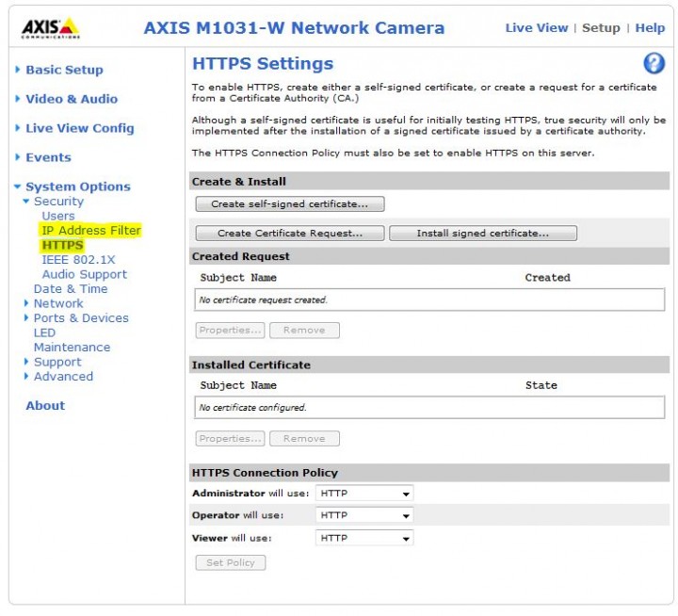Select Users under Security
Image resolution: width=678 pixels, height=616 pixels.
pos(58,216)
